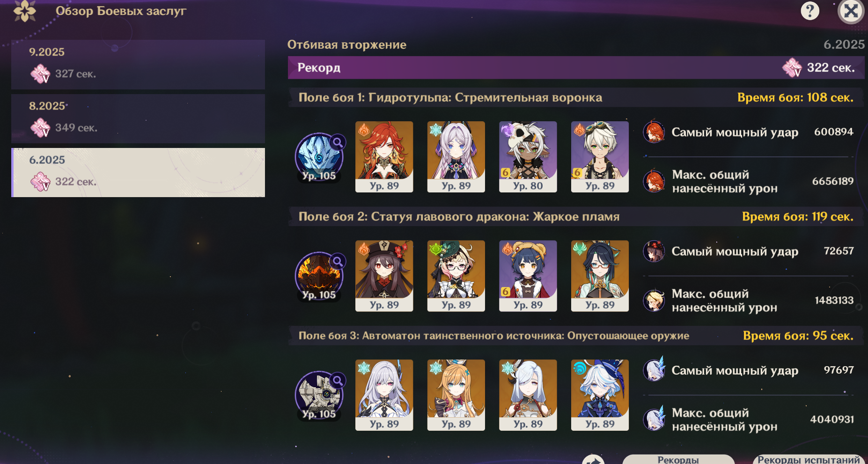Click the green-haired Anemo character with glasses
Viewport: 868px width, 464px height.
click(600, 276)
